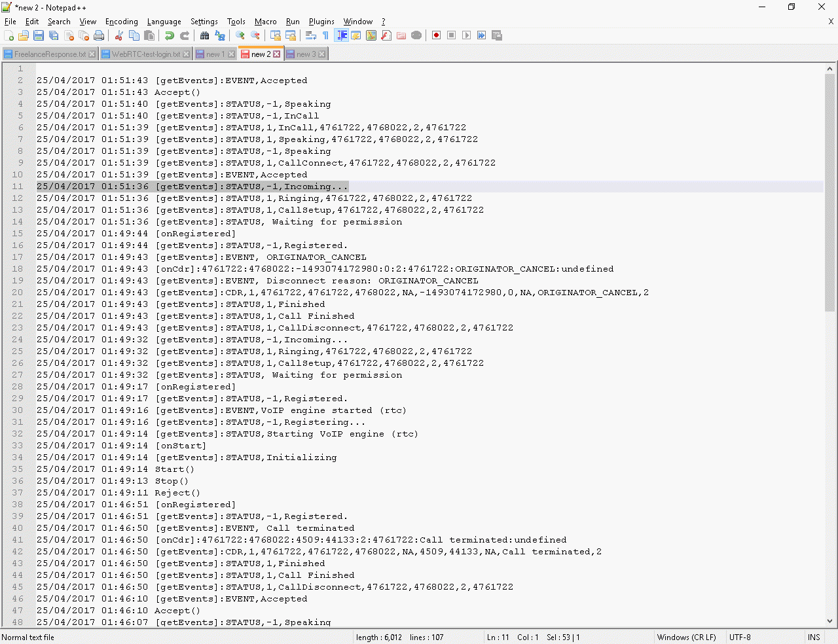Open the Language menu

[164, 22]
